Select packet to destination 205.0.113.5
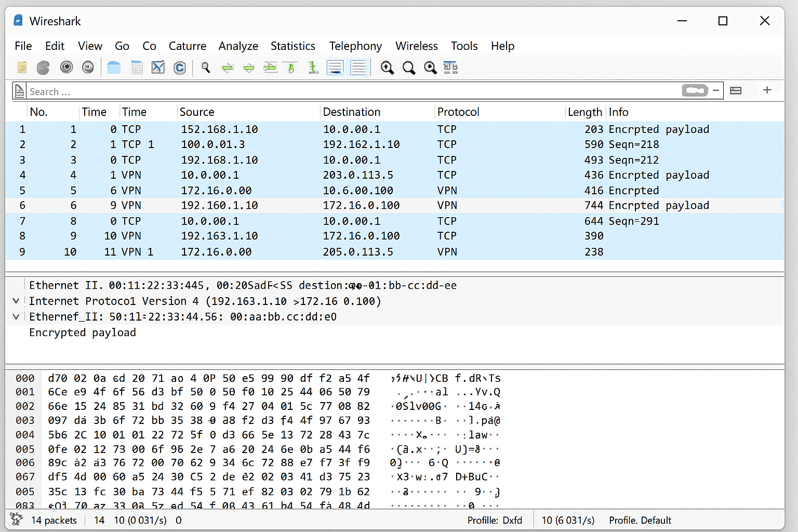This screenshot has height=532, width=798. 395,251
